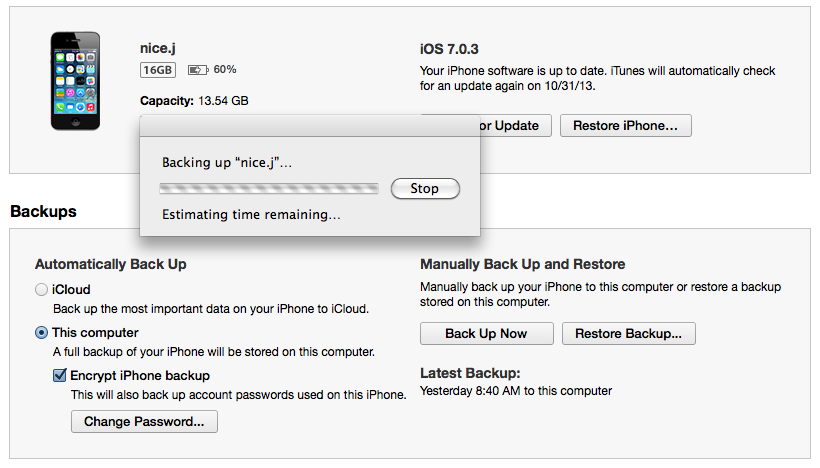Stop the backup in progress
The width and height of the screenshot is (820, 468).
click(424, 188)
